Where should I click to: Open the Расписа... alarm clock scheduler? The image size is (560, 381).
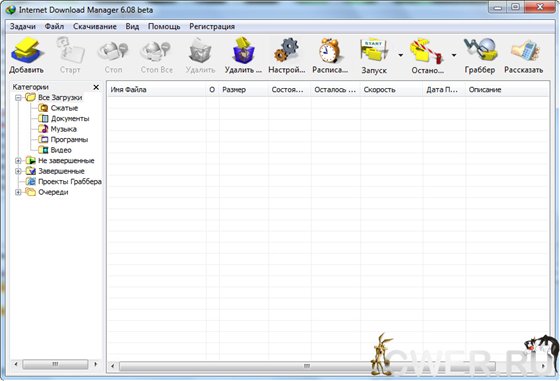tap(330, 51)
